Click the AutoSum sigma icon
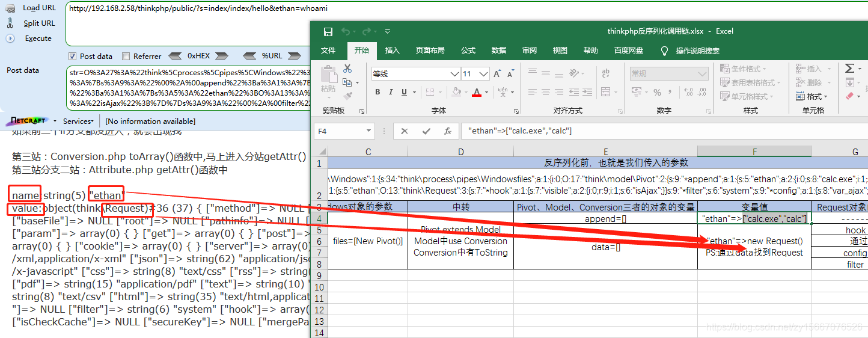This screenshot has height=338, width=868. 850,68
